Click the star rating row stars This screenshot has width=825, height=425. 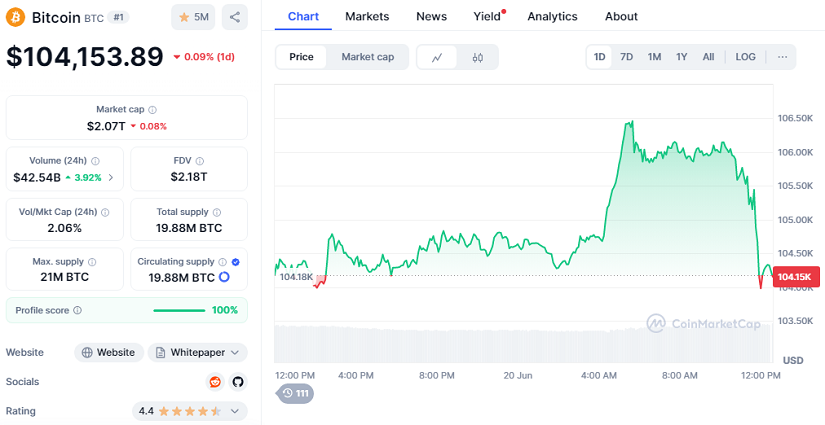click(x=190, y=411)
